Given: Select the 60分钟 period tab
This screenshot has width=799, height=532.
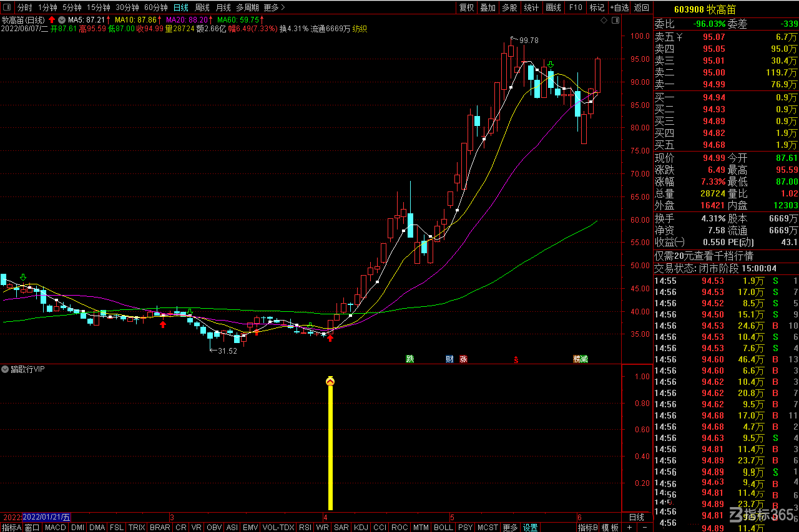Looking at the screenshot, I should pos(156,7).
